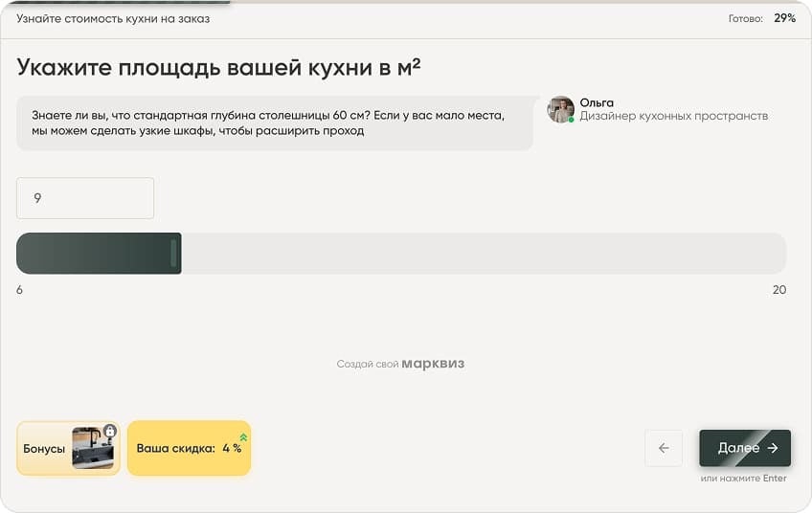The image size is (812, 513).
Task: Click the sink thumbnail image in Бонусы
Action: click(93, 448)
